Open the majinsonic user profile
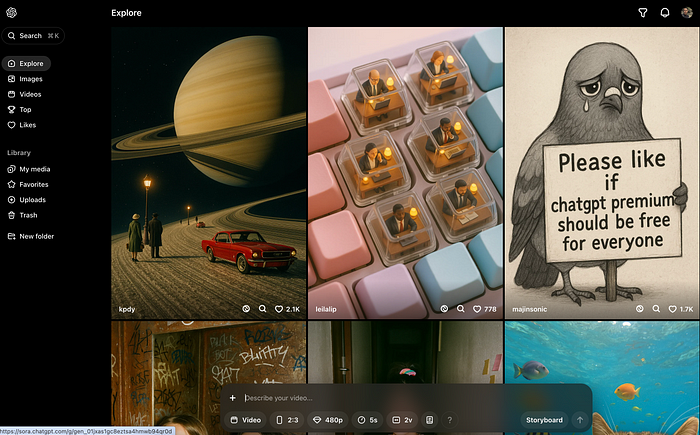700x435 pixels. tap(529, 309)
